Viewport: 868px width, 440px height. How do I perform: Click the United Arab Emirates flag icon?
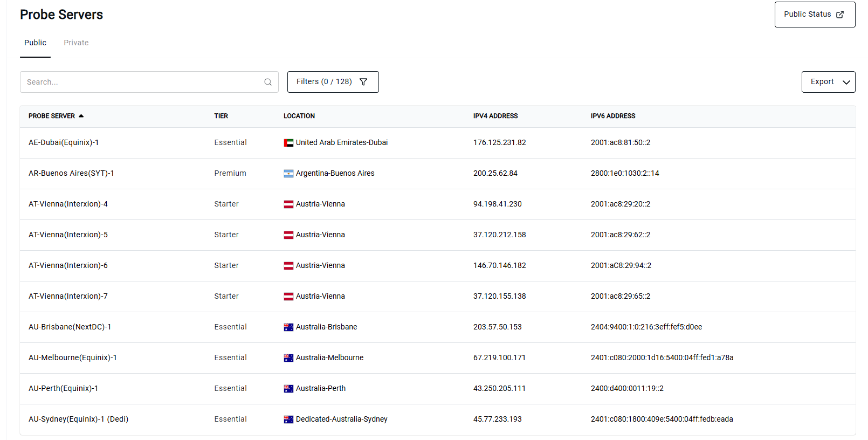pos(288,143)
